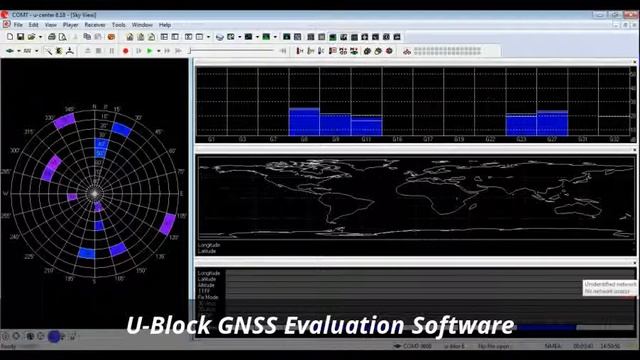Step forward one message in player

139,51
